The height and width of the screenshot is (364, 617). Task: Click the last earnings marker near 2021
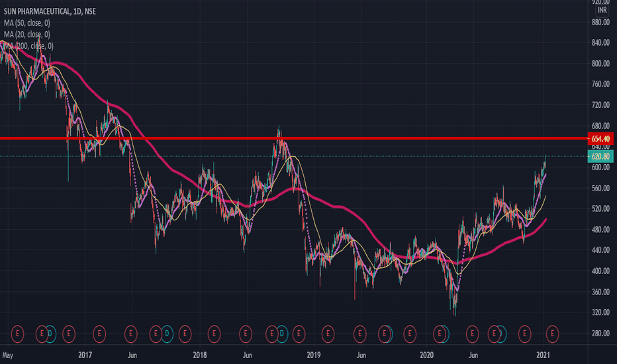tap(553, 334)
